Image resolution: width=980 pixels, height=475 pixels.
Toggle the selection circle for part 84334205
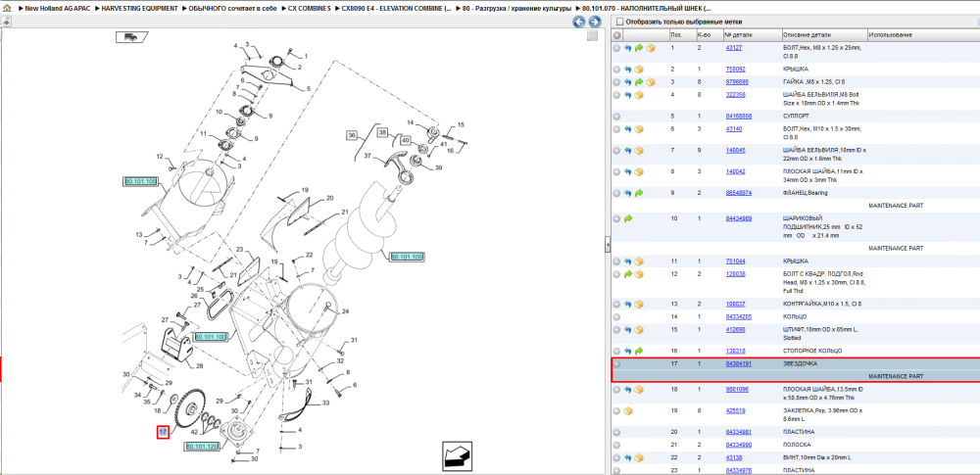(616, 317)
